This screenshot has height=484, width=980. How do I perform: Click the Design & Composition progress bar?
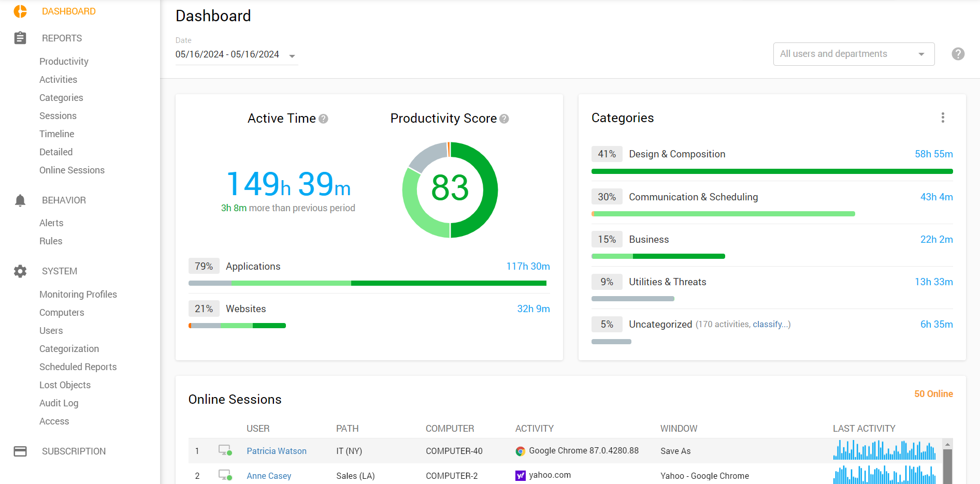(772, 171)
